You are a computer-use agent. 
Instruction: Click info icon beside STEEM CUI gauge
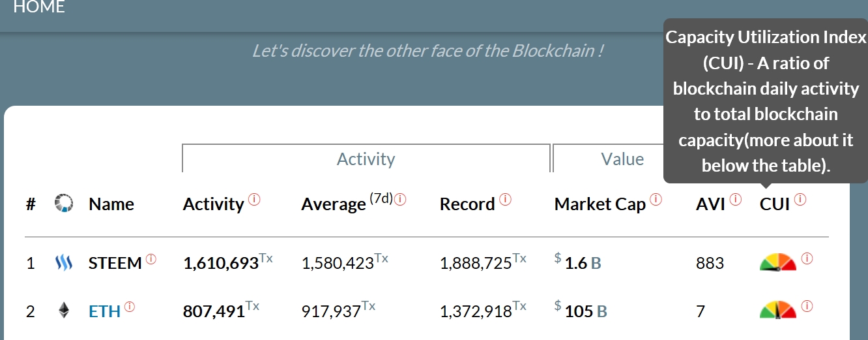807,259
